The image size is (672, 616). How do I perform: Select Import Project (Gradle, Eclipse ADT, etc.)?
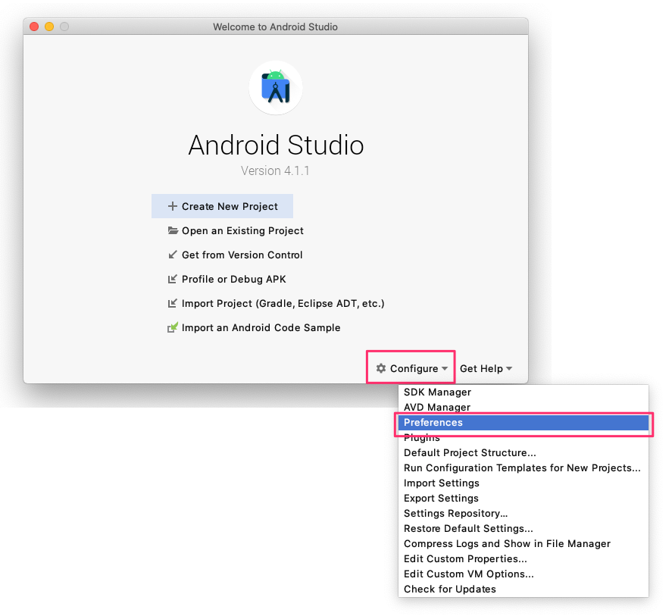(x=276, y=303)
